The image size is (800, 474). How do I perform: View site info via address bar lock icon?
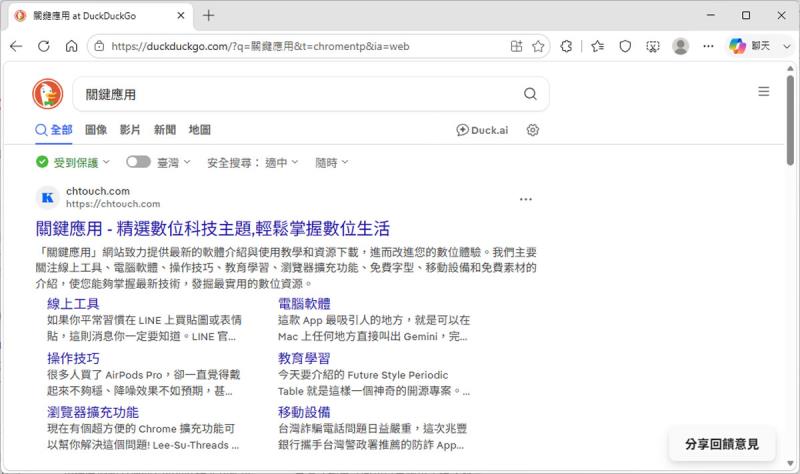point(99,46)
